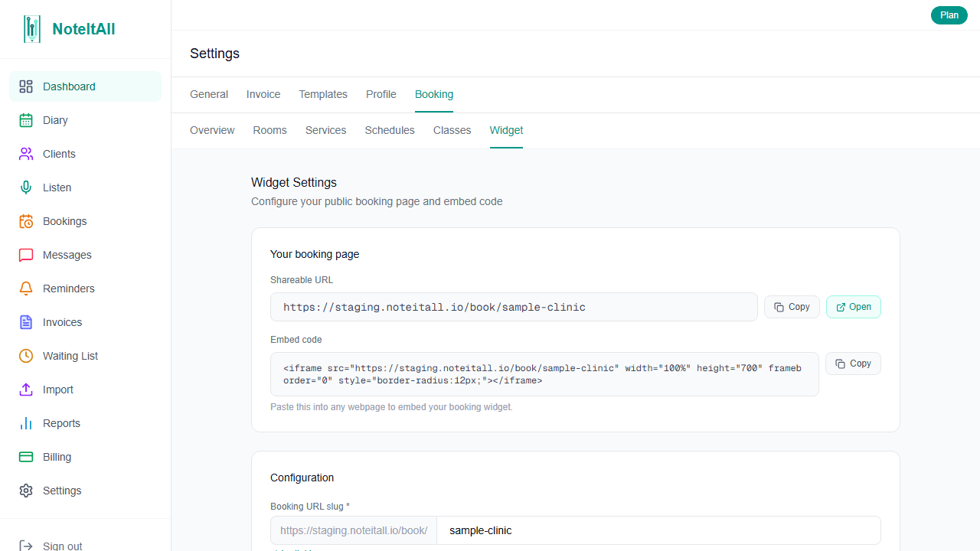Open Invoices sidebar item
The image size is (980, 551).
coord(85,322)
